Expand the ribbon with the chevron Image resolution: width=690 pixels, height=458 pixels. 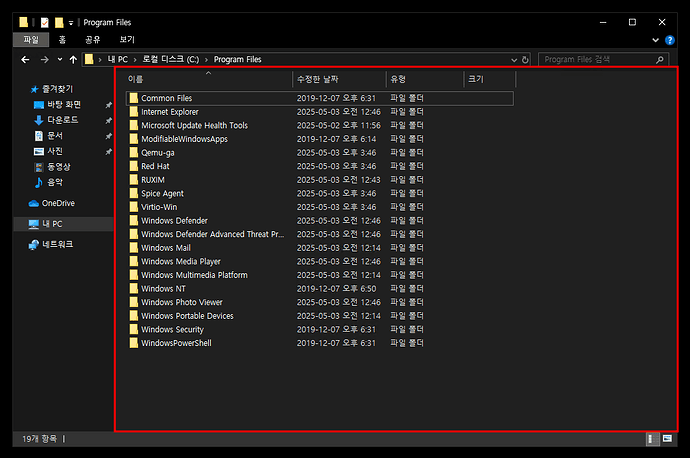655,40
